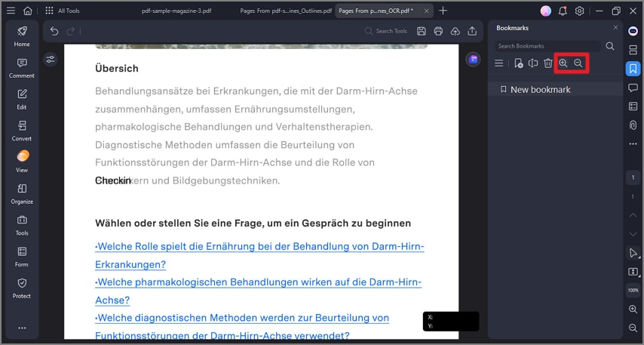Open the page fit mode dropdown
The height and width of the screenshot is (345, 644).
[633, 272]
